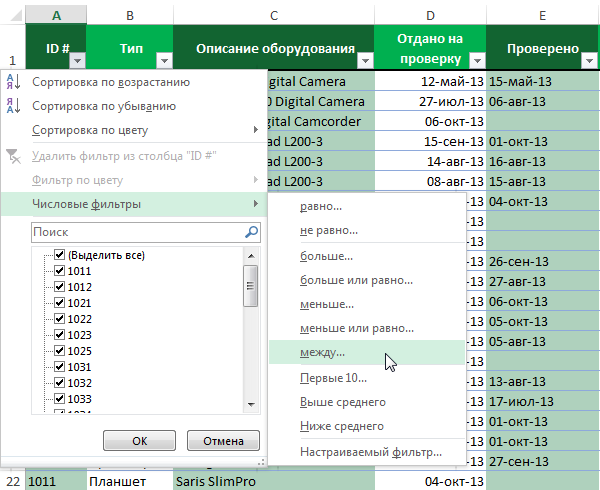Expand Числовые фильтры submenu arrow
600x490 pixels.
[256, 203]
